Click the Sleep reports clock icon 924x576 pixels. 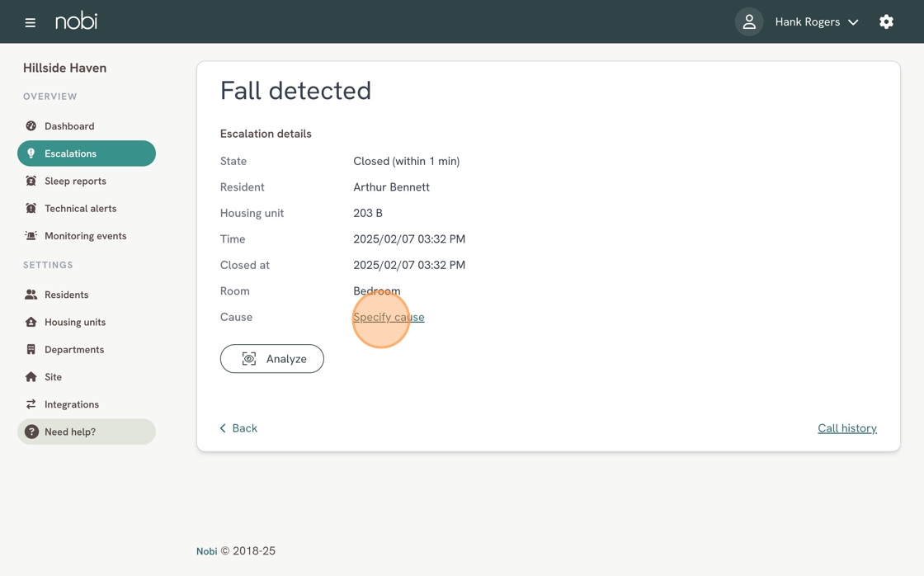pos(31,181)
